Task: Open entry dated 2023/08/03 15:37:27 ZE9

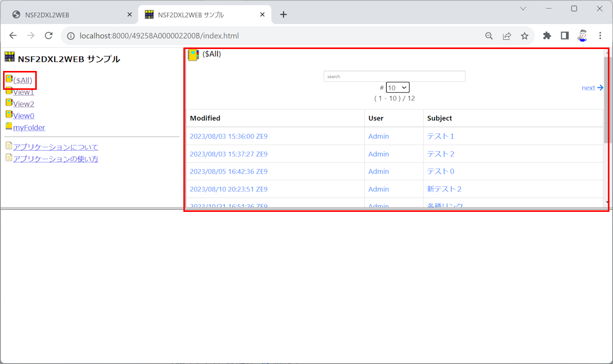Action: pyautogui.click(x=228, y=154)
